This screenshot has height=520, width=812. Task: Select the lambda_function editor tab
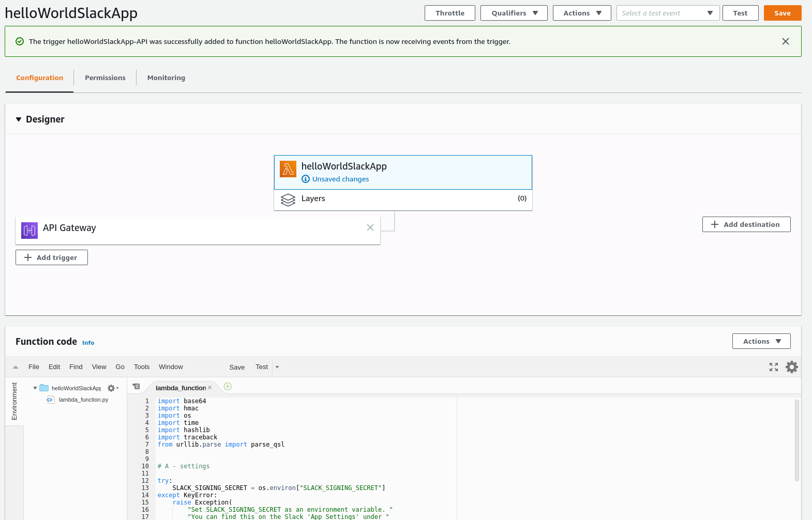click(x=181, y=388)
